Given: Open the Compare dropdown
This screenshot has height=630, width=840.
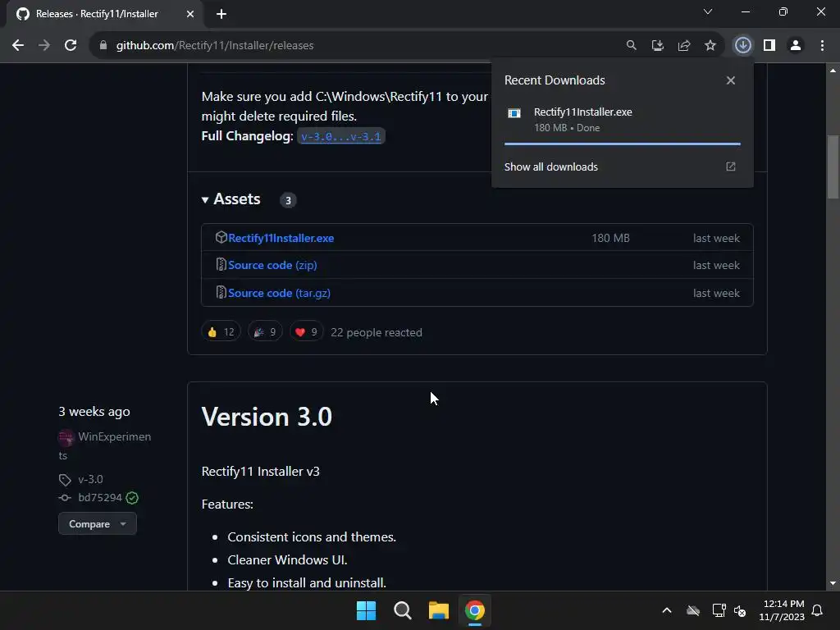Looking at the screenshot, I should pyautogui.click(x=98, y=524).
